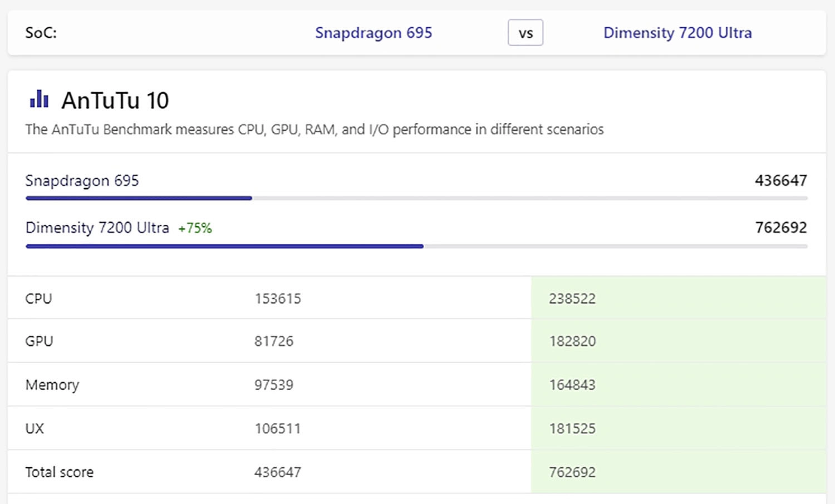This screenshot has height=504, width=835.
Task: Click the Snapdragon 695 score progress bar
Action: click(416, 198)
